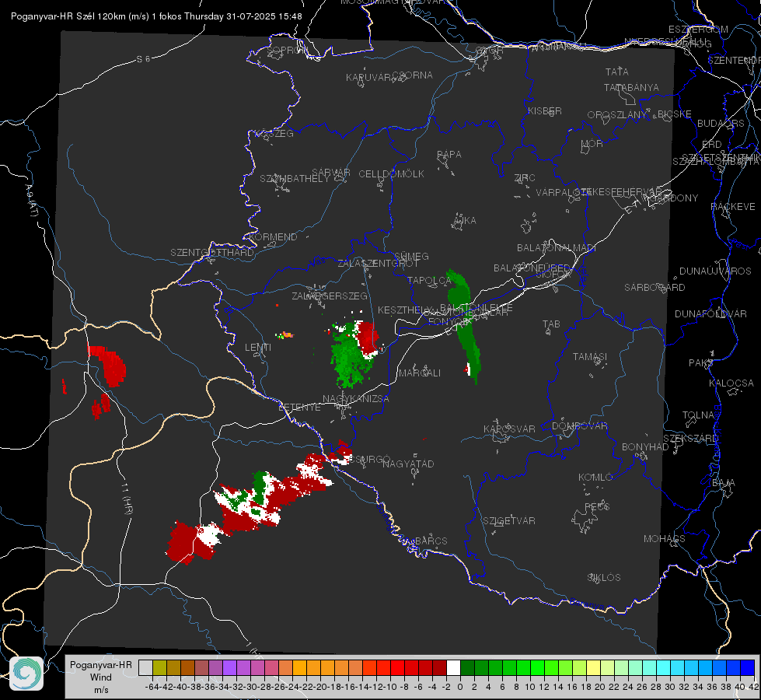761x700 pixels.
Task: Click the cyan swatch between 28 and 30
Action: click(664, 668)
